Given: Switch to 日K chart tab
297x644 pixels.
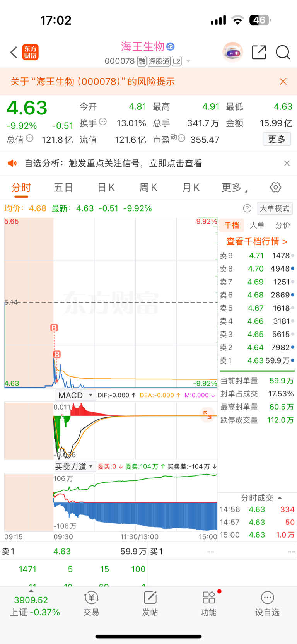Looking at the screenshot, I should 106,188.
